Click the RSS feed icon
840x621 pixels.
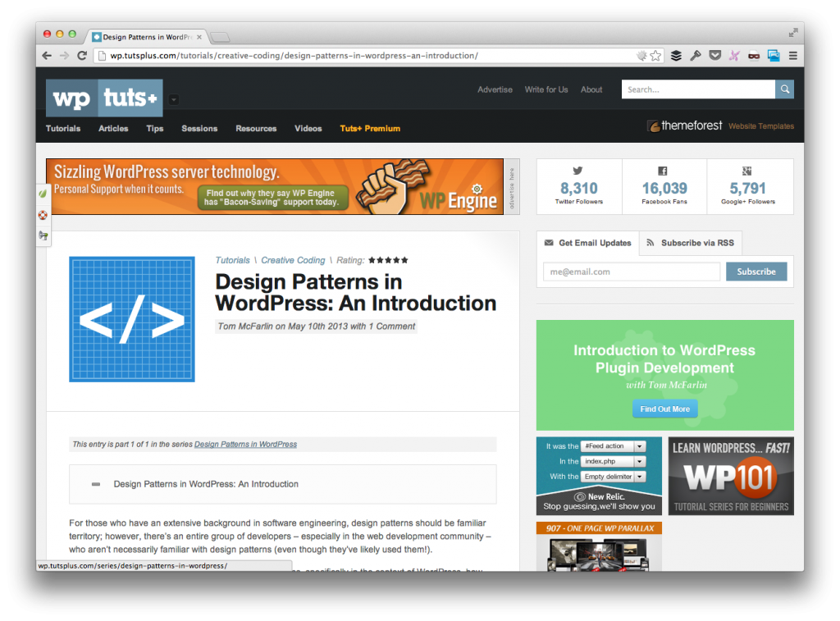pos(651,243)
